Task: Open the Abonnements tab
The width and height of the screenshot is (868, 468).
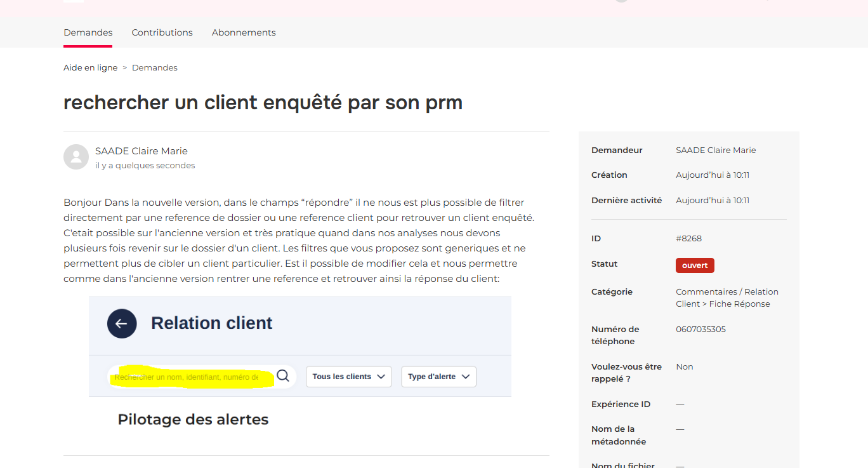Action: click(x=244, y=32)
